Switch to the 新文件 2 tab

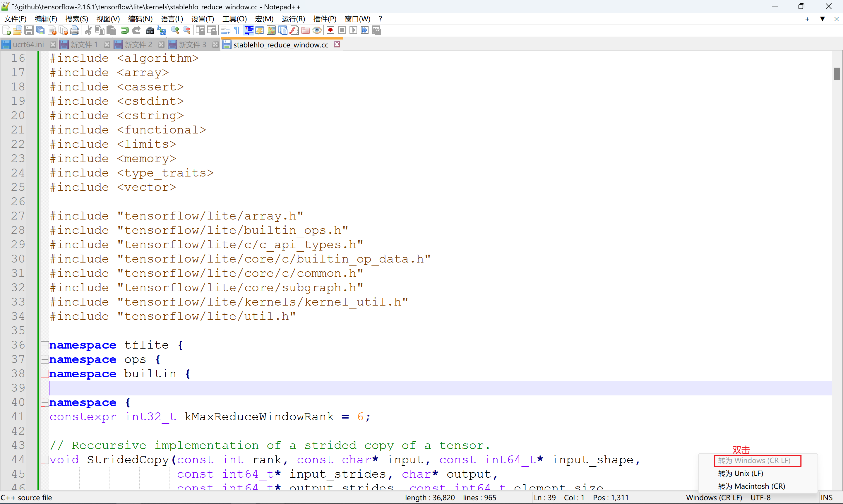coord(138,44)
